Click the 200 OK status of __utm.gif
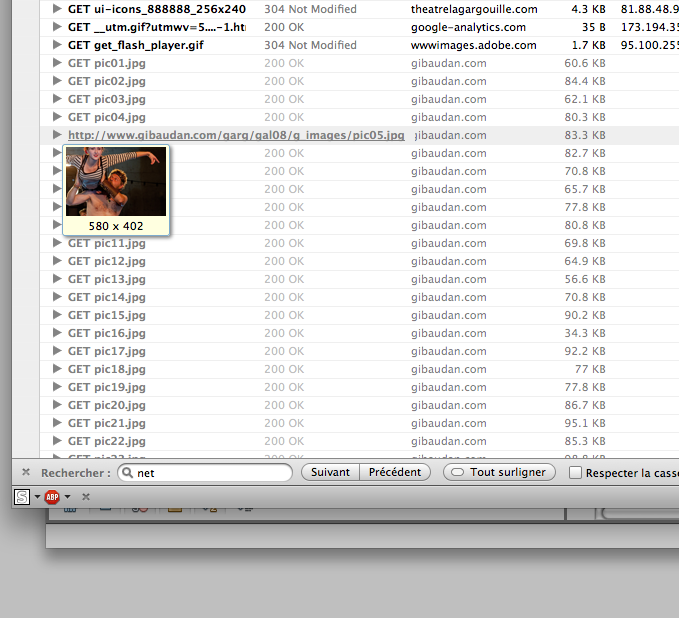The height and width of the screenshot is (618, 679). point(284,27)
